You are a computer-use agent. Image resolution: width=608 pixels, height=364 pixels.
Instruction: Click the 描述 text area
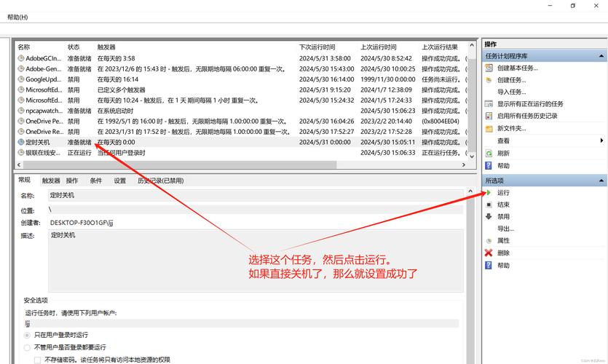256,261
